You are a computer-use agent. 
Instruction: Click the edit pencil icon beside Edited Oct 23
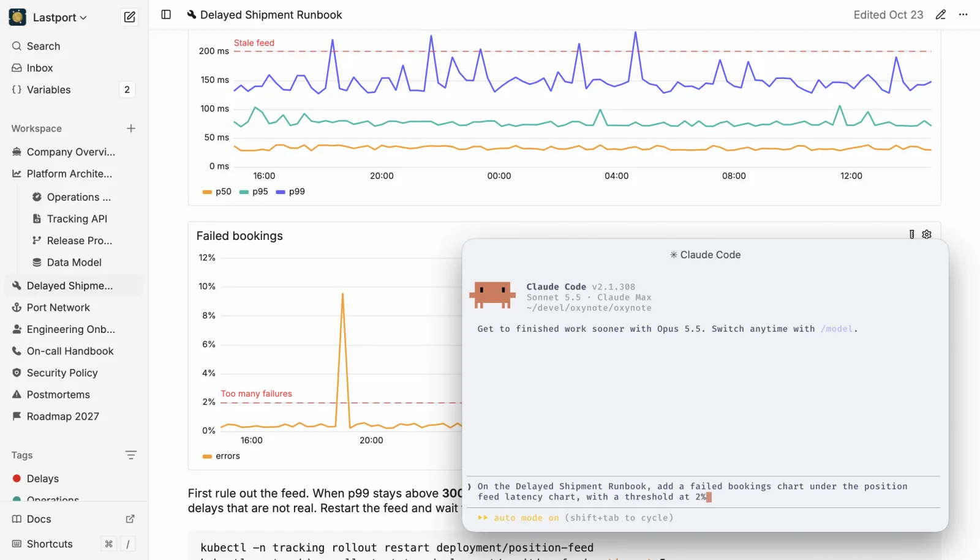[x=941, y=15]
